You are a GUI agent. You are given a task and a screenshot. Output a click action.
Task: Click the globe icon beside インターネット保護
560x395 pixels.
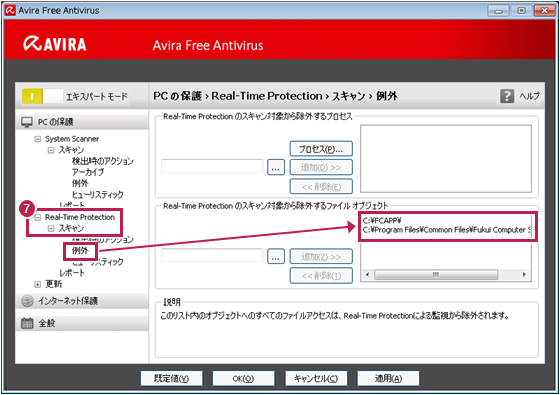(x=27, y=301)
